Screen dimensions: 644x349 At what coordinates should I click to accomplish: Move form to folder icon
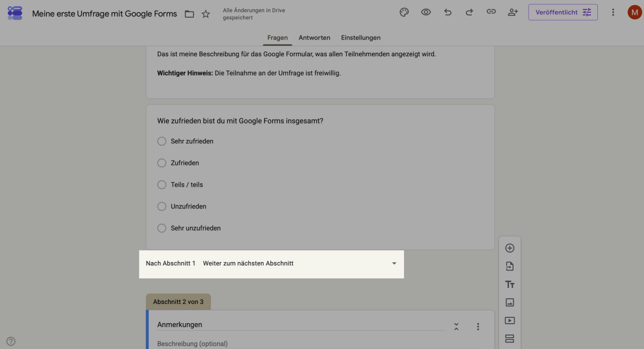point(189,14)
